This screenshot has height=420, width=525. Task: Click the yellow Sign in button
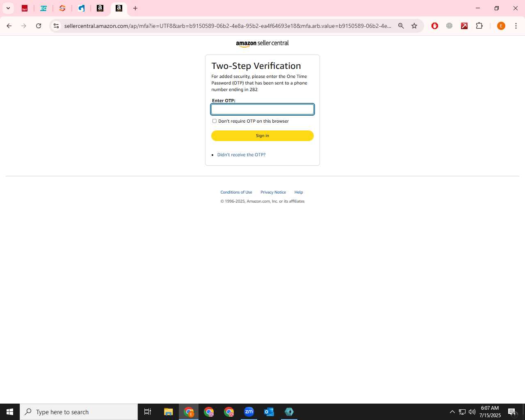262,136
